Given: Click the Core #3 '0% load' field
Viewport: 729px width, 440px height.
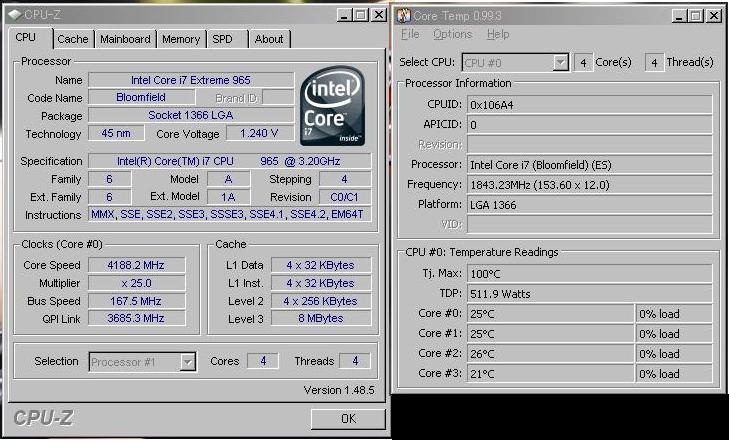Looking at the screenshot, I should pyautogui.click(x=674, y=373).
